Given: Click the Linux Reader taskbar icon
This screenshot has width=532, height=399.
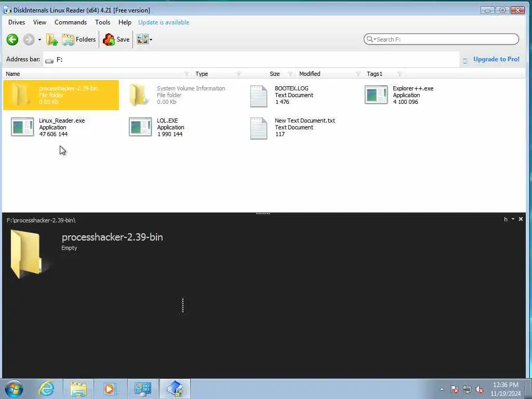Looking at the screenshot, I should tap(175, 389).
